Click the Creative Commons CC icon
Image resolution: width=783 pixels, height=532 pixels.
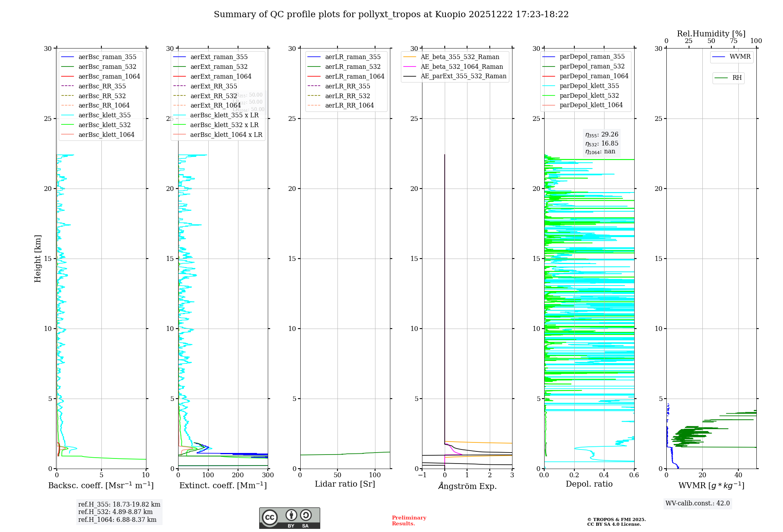[x=270, y=517]
